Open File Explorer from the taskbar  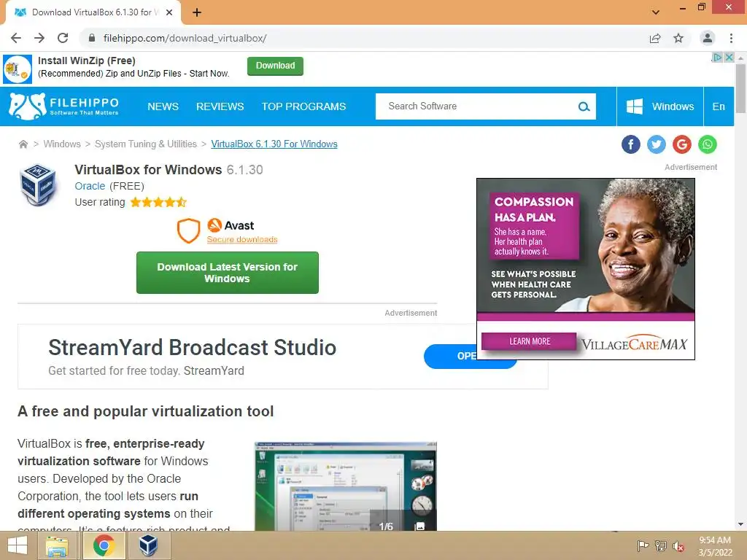(57, 545)
